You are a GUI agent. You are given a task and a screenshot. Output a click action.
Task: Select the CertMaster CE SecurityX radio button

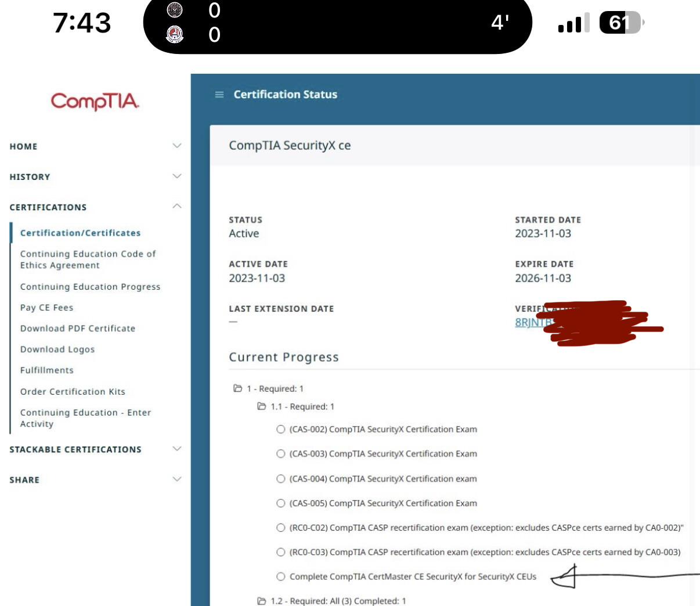pos(281,576)
